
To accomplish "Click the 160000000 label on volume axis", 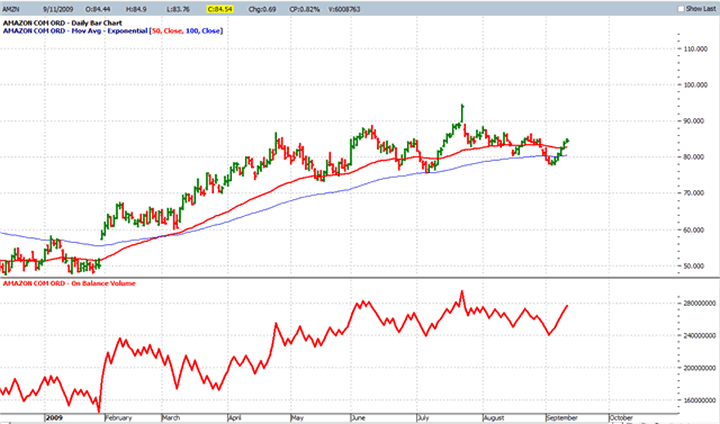I will pos(695,400).
